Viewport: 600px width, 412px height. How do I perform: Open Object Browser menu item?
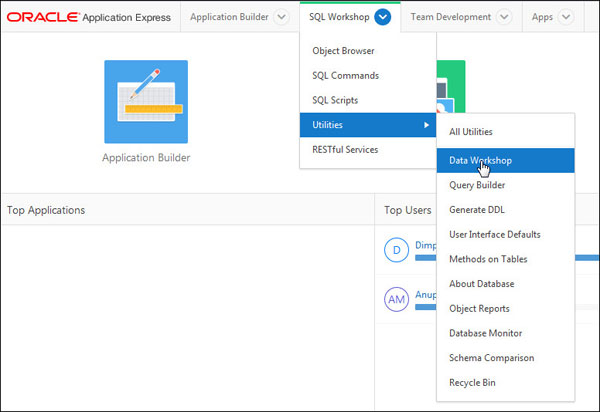[343, 51]
